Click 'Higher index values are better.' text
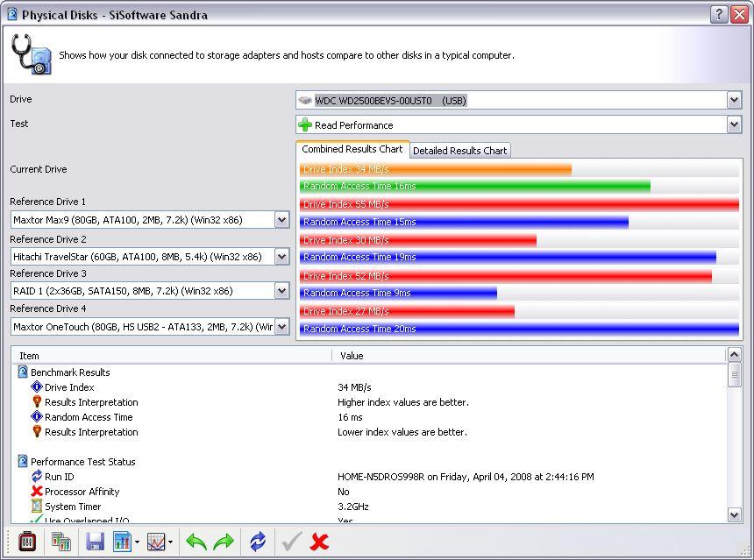Image resolution: width=754 pixels, height=560 pixels. click(x=403, y=402)
